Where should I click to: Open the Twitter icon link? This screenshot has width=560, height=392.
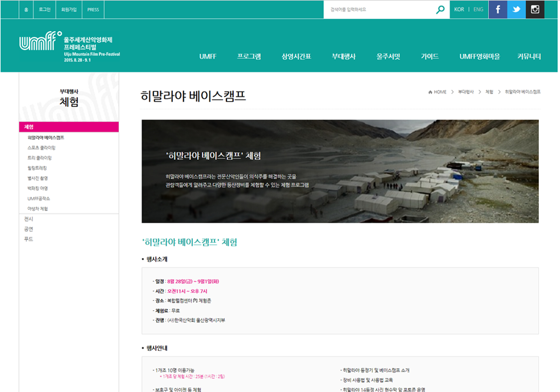516,9
